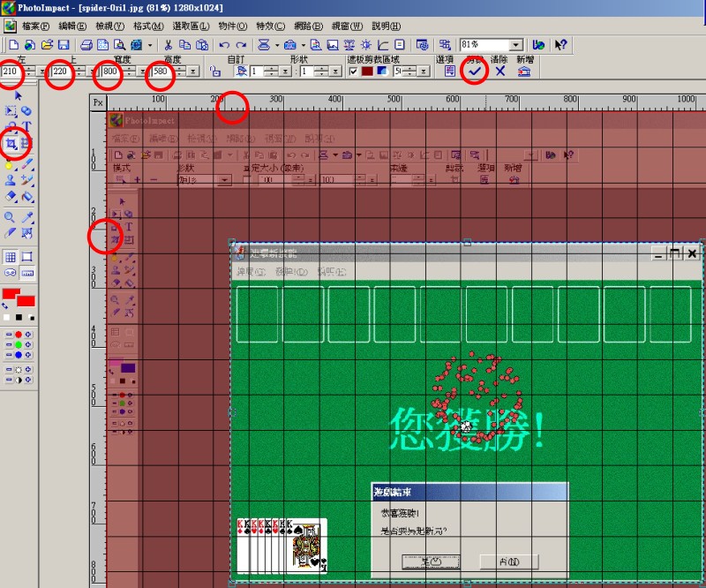Open the tone curve icon
This screenshot has height=588, width=706.
click(x=383, y=45)
